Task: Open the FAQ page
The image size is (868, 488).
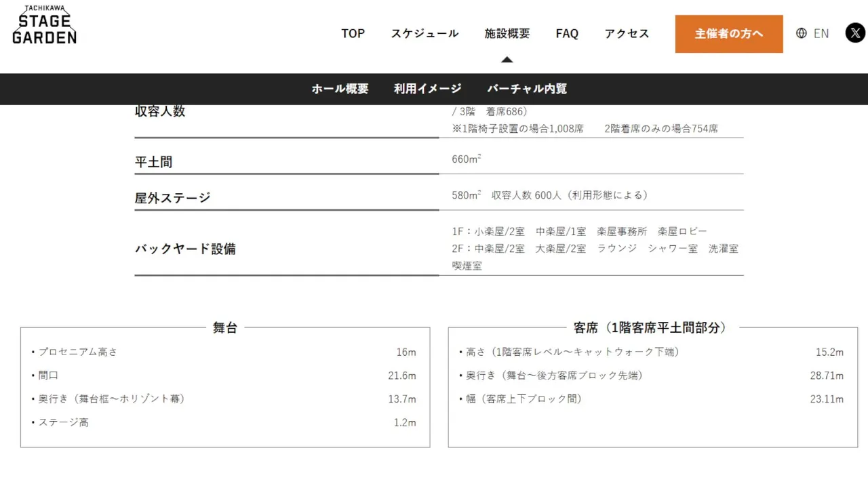Action: (x=567, y=33)
